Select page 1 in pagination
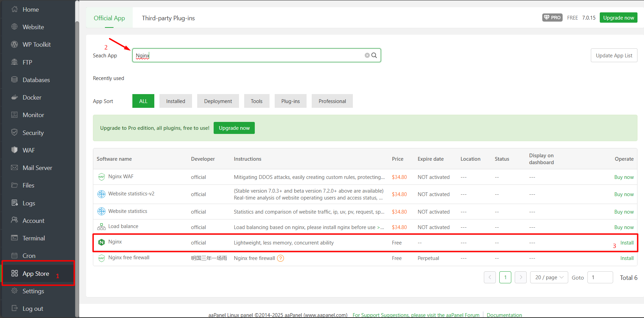644x318 pixels. 505,277
